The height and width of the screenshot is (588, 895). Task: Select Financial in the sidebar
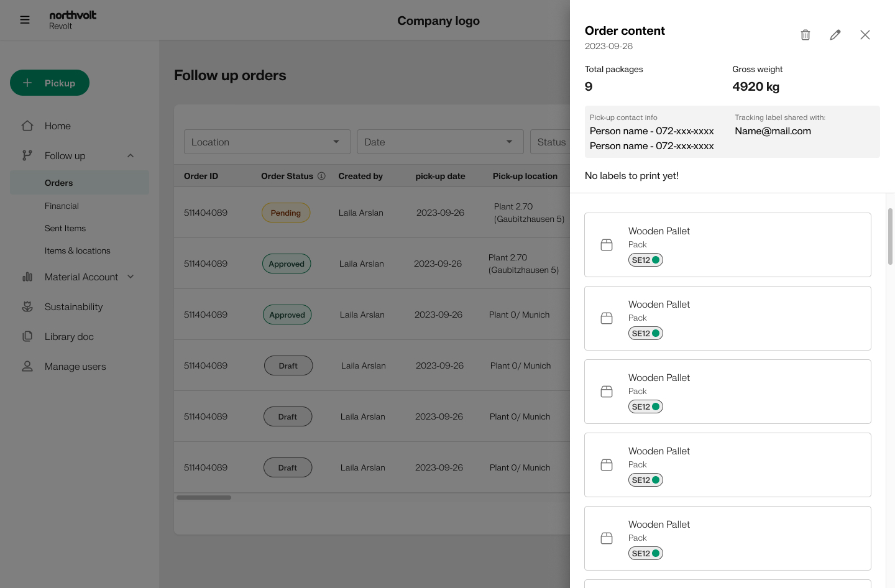pos(62,206)
